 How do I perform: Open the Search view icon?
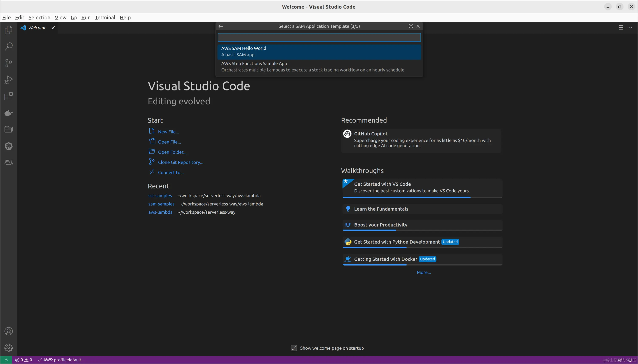tap(8, 46)
